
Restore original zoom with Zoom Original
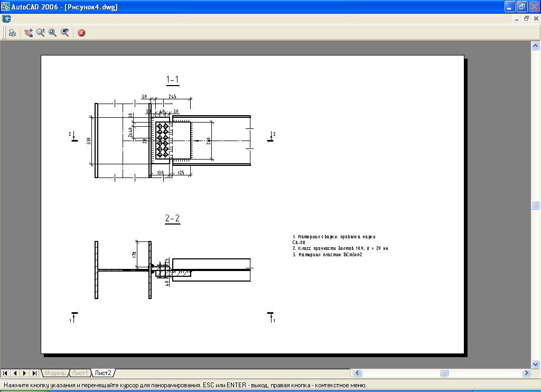pyautogui.click(x=64, y=33)
